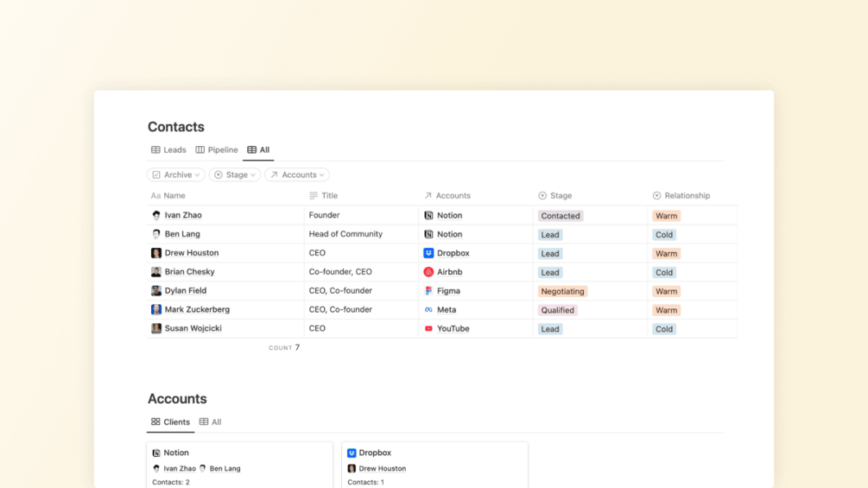Click the Lead tag in Susan Wojcicki's row
Viewport: 868px width, 488px height.
tap(549, 329)
